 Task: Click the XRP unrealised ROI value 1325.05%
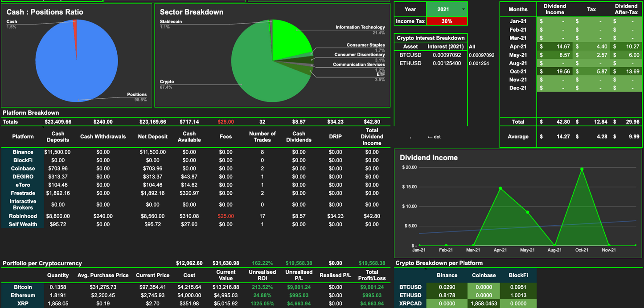pos(262,303)
